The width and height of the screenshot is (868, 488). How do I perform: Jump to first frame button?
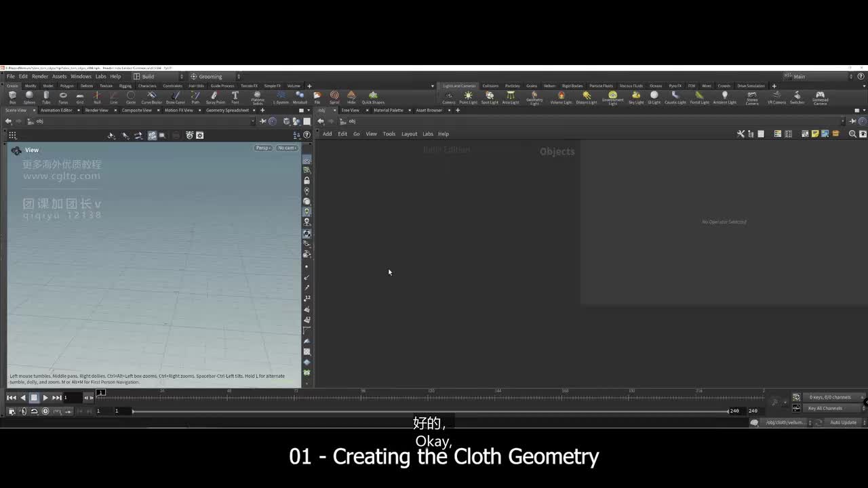tap(12, 398)
